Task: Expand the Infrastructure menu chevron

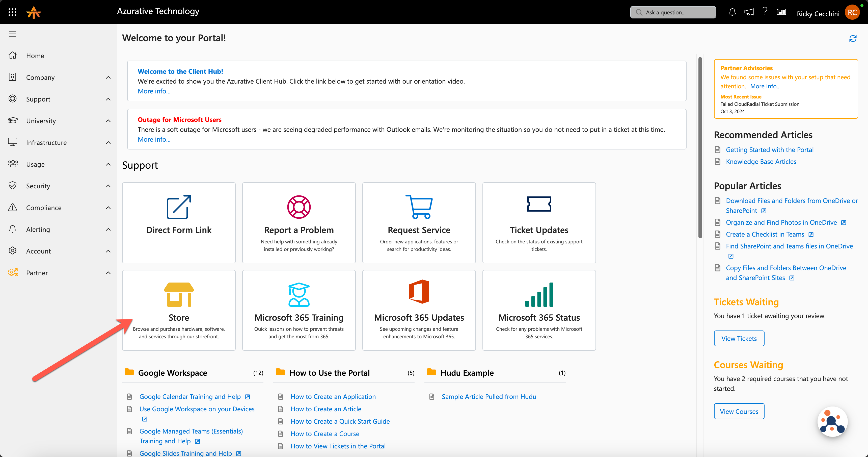Action: coord(108,142)
